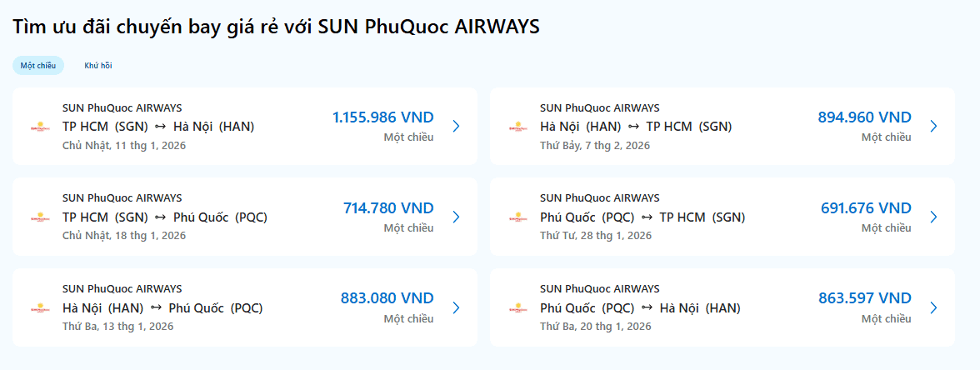Select the 'Một chiều' one-way tab
Viewport: 980px width, 370px height.
click(x=38, y=66)
